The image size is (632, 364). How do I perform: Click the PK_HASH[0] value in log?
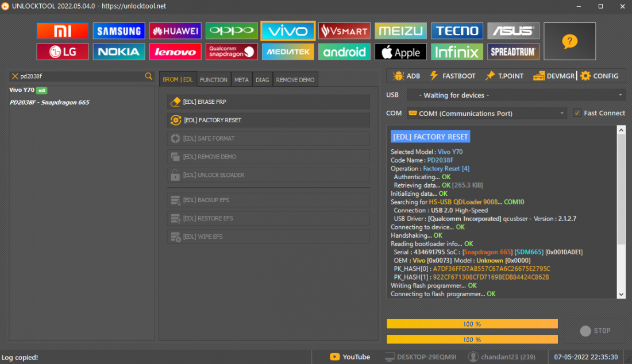491,269
